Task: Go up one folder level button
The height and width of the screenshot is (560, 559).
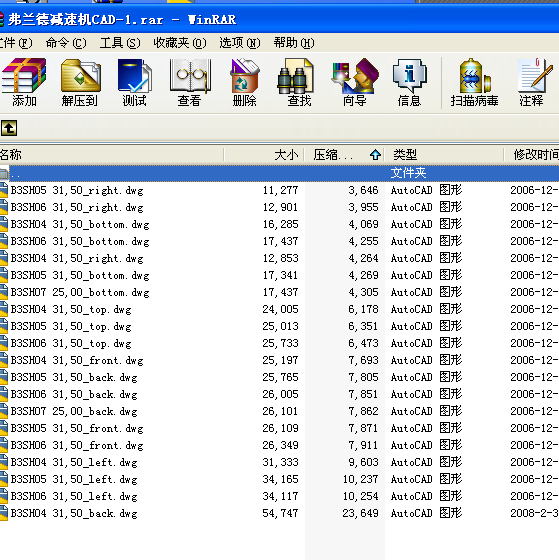Action: tap(9, 128)
